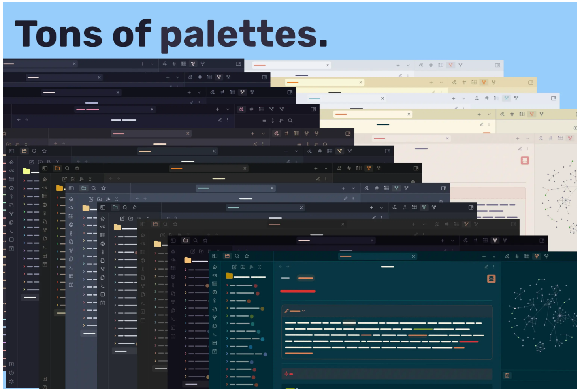Open bookmarks star in the teal window
The width and height of the screenshot is (582, 392).
[247, 256]
